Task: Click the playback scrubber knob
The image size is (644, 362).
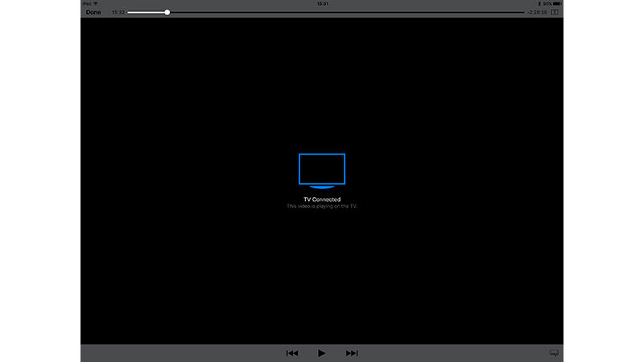Action: pyautogui.click(x=167, y=12)
